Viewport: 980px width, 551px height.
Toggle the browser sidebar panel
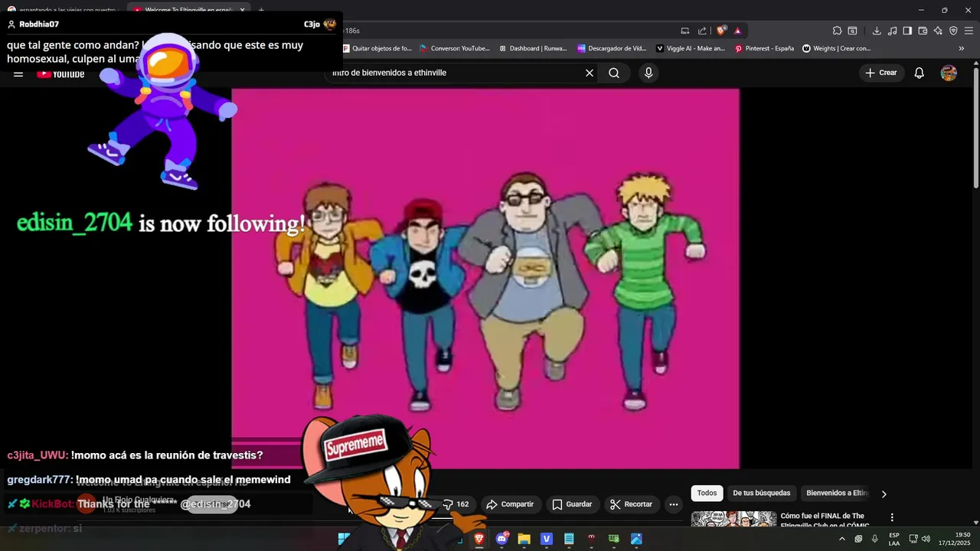(907, 31)
